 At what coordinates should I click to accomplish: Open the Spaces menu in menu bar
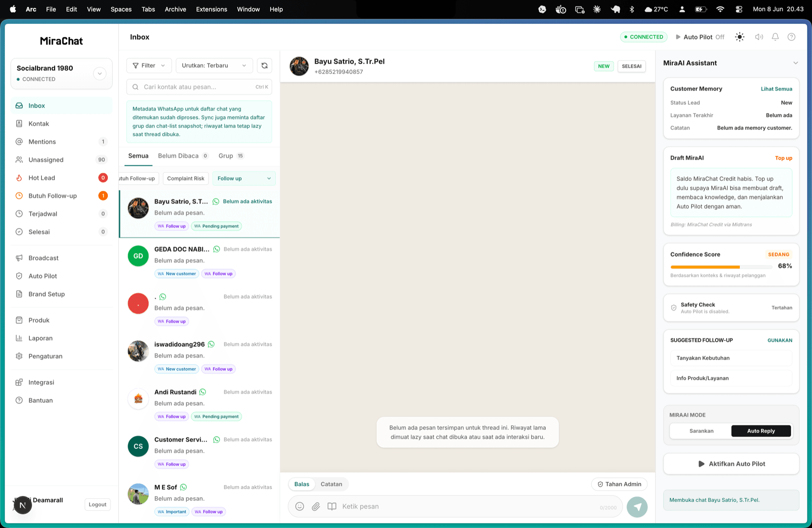tap(121, 9)
